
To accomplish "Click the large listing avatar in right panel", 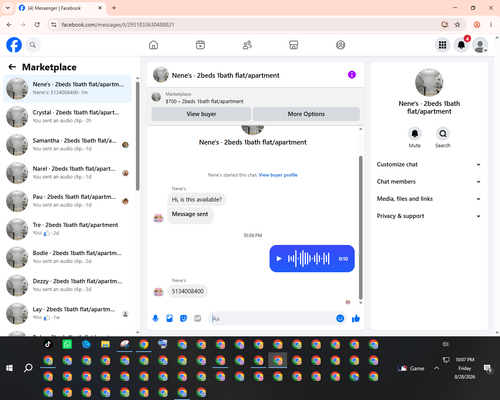I will [x=429, y=82].
